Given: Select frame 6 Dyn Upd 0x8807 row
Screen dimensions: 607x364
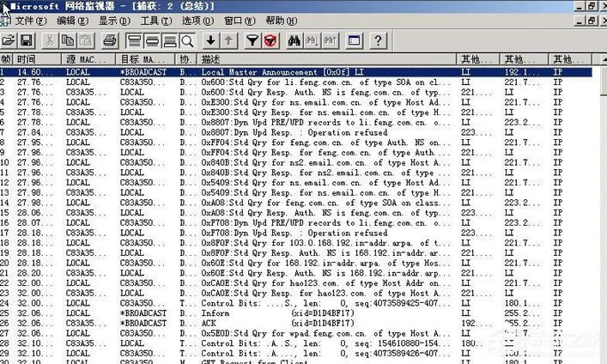Looking at the screenshot, I should tap(295, 123).
